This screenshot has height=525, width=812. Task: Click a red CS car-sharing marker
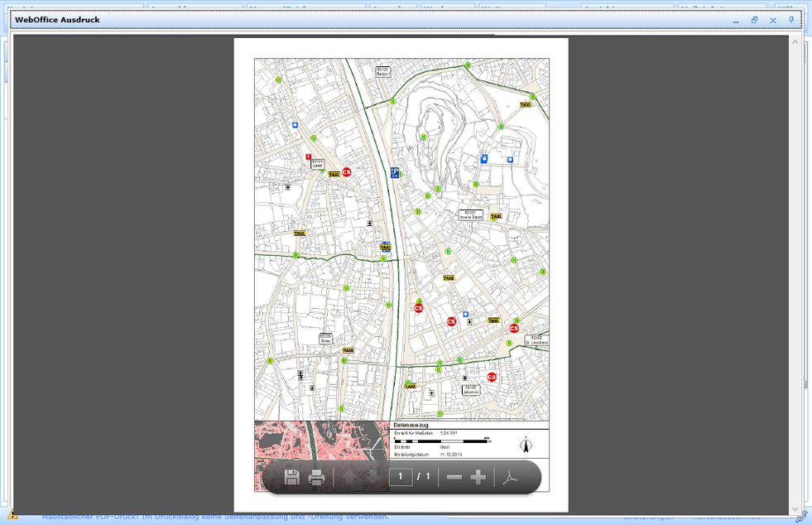click(345, 173)
